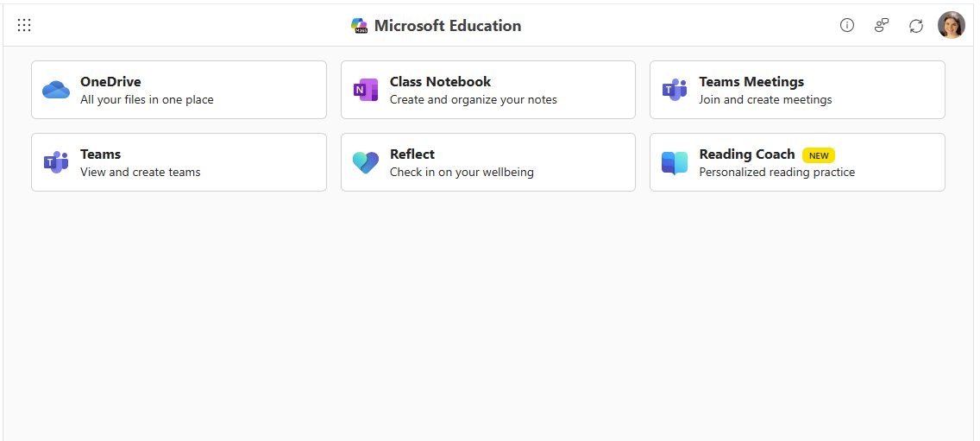Open the Reading Coach title
The height and width of the screenshot is (441, 980).
coord(747,154)
